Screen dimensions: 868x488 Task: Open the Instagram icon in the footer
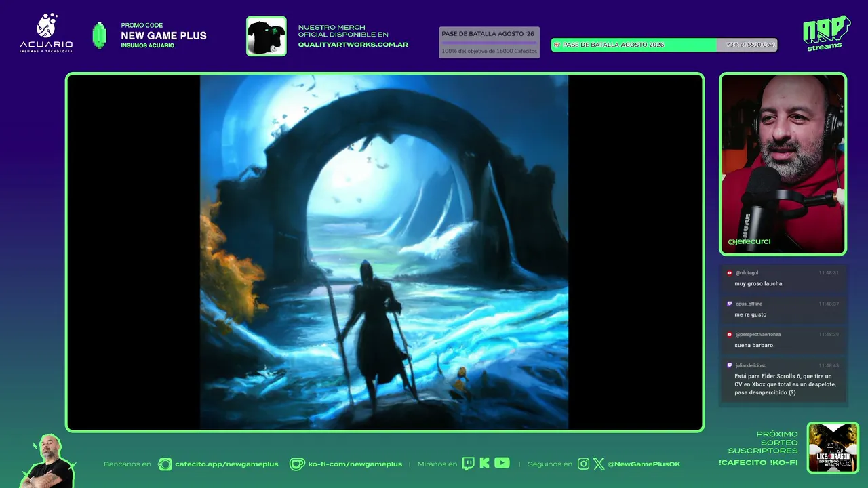click(x=583, y=464)
